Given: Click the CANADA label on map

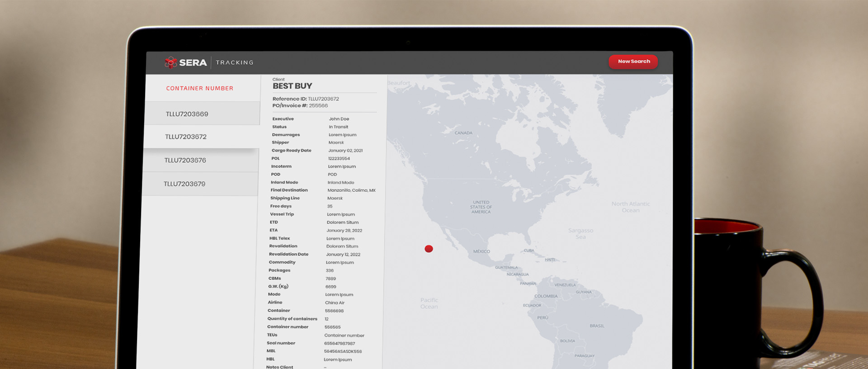Looking at the screenshot, I should 463,133.
